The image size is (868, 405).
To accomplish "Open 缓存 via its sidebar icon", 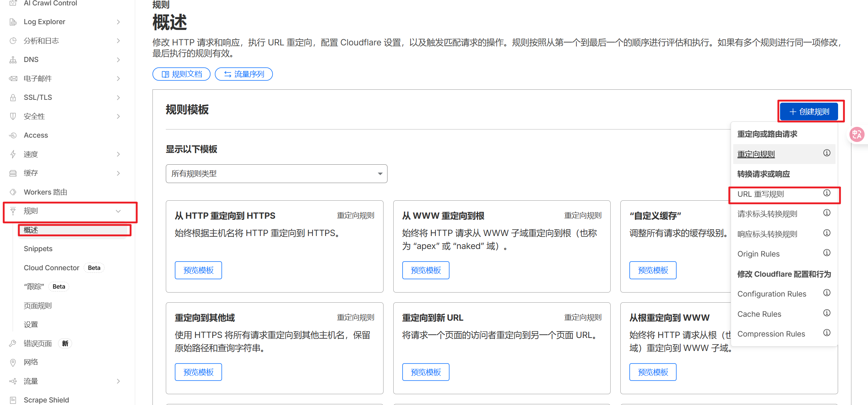I will pyautogui.click(x=13, y=173).
